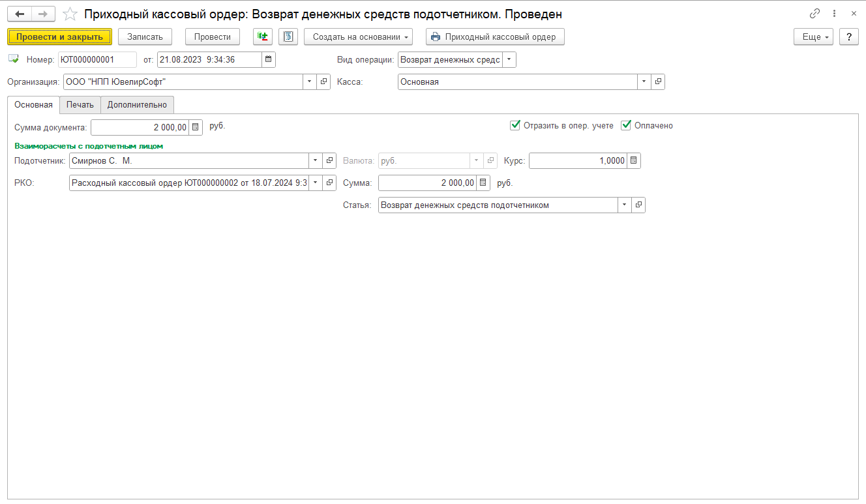Click the Номер input field
The image size is (866, 504).
[98, 59]
